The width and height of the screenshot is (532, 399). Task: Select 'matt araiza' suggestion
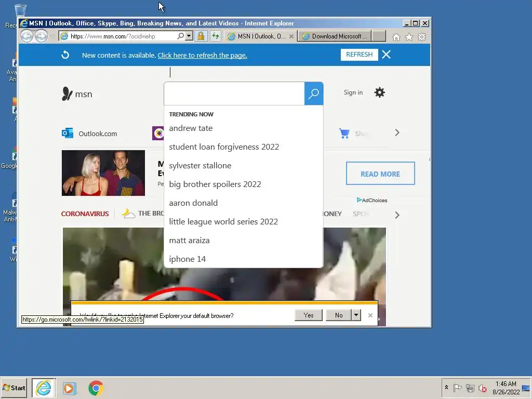click(189, 240)
